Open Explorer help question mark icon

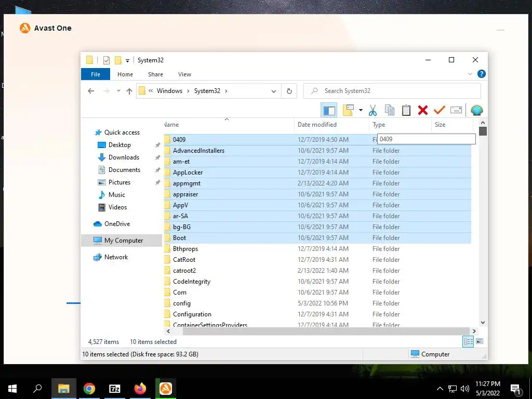pos(481,74)
